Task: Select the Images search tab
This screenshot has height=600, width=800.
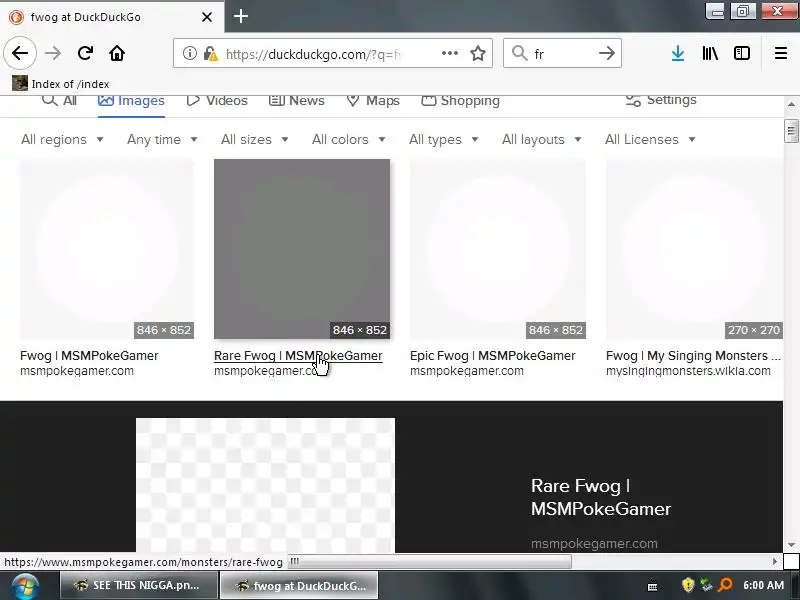Action: (131, 101)
